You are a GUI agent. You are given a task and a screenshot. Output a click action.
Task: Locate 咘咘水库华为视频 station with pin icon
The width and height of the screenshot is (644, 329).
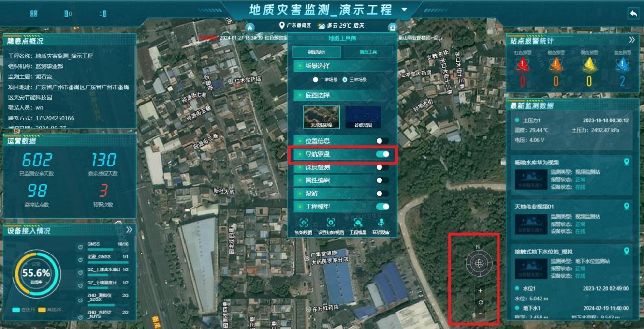tap(627, 162)
